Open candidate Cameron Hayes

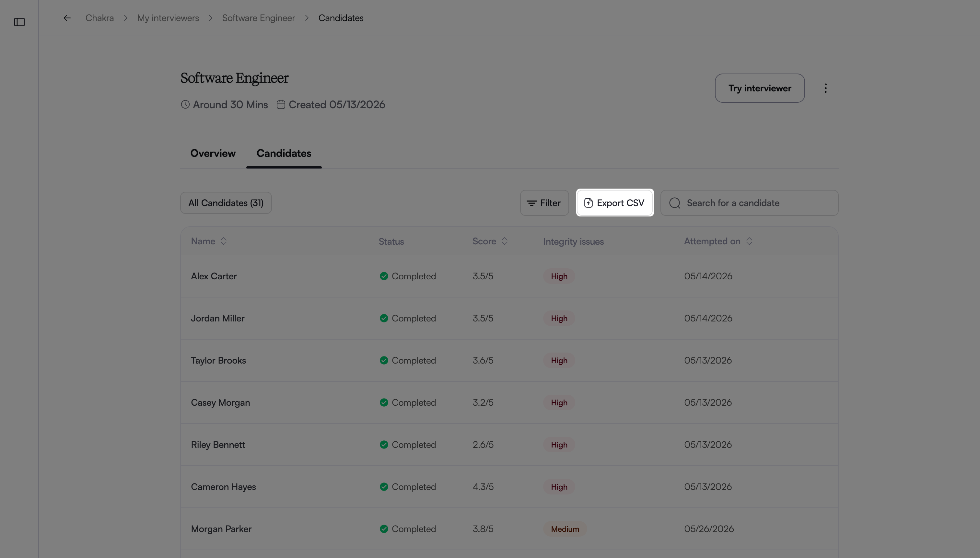(x=223, y=487)
